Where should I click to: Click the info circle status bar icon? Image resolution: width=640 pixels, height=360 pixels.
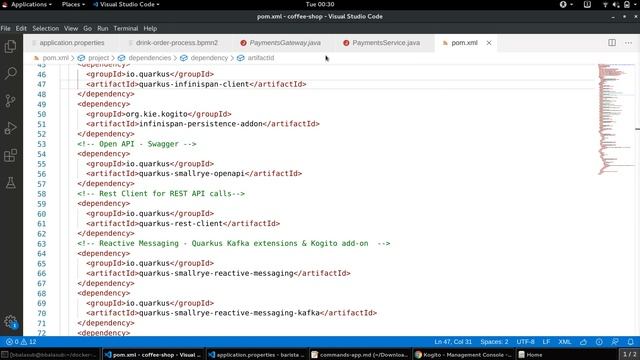pos(599,342)
